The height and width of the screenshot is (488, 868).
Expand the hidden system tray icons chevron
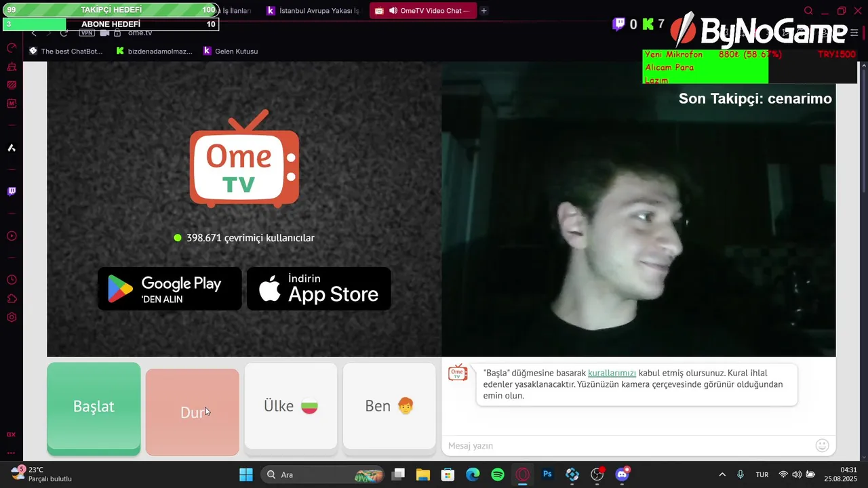[x=722, y=474]
